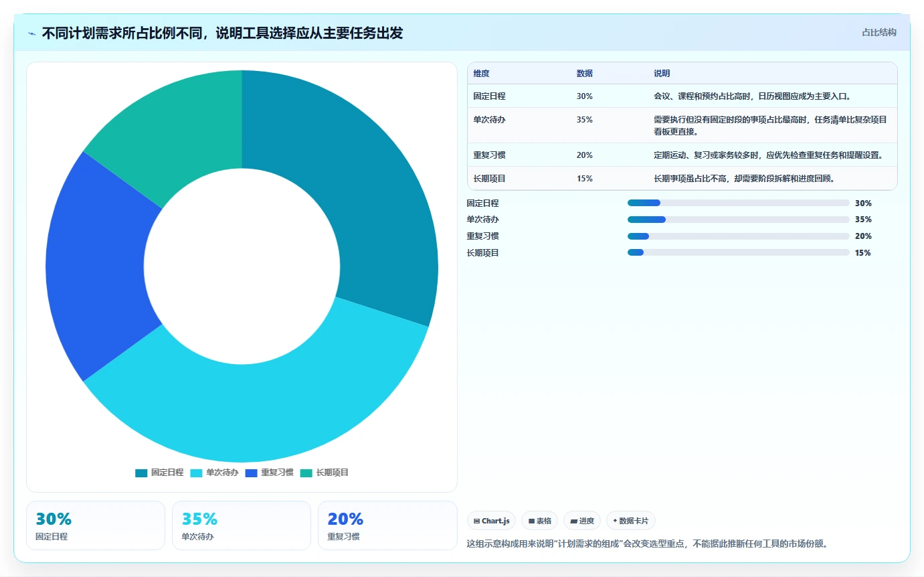Select the 进度 tag chip
Image resolution: width=924 pixels, height=577 pixels.
(x=582, y=521)
